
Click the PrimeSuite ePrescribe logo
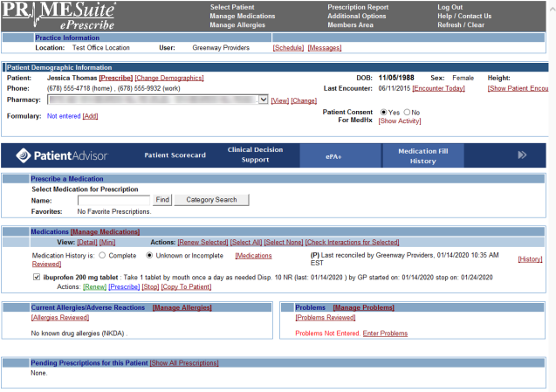coord(58,15)
